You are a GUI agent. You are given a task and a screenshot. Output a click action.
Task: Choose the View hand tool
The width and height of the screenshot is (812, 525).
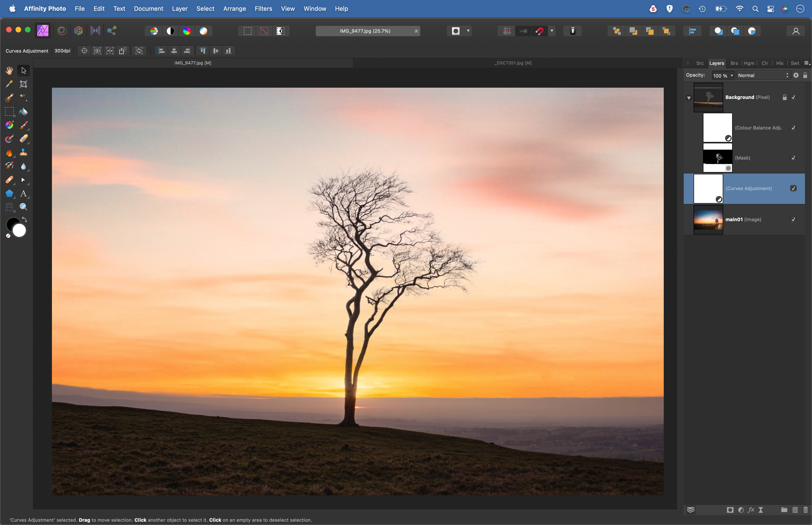9,71
